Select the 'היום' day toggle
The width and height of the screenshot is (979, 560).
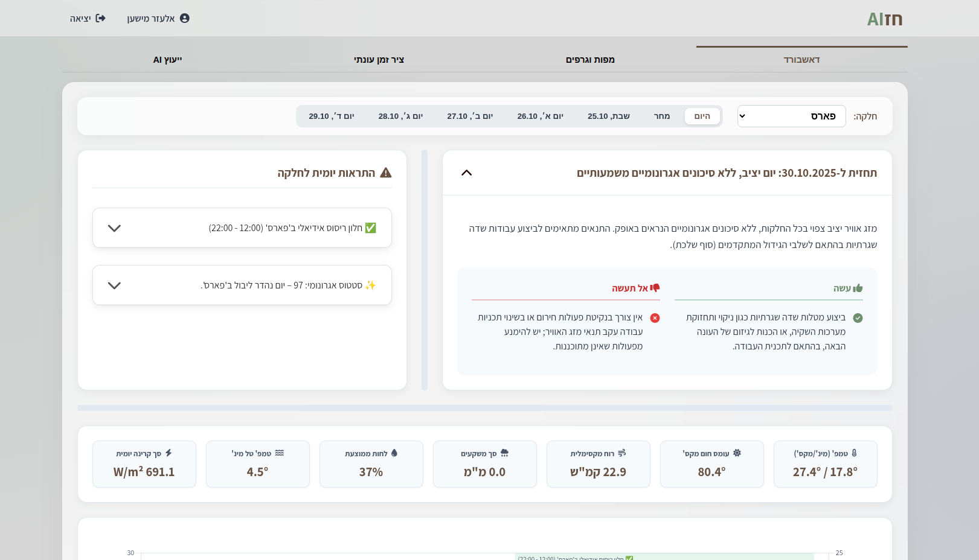coord(702,116)
